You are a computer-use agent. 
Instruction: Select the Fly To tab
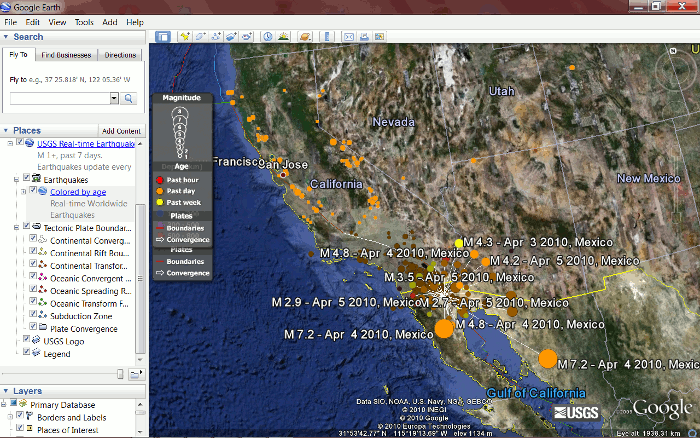pyautogui.click(x=18, y=54)
